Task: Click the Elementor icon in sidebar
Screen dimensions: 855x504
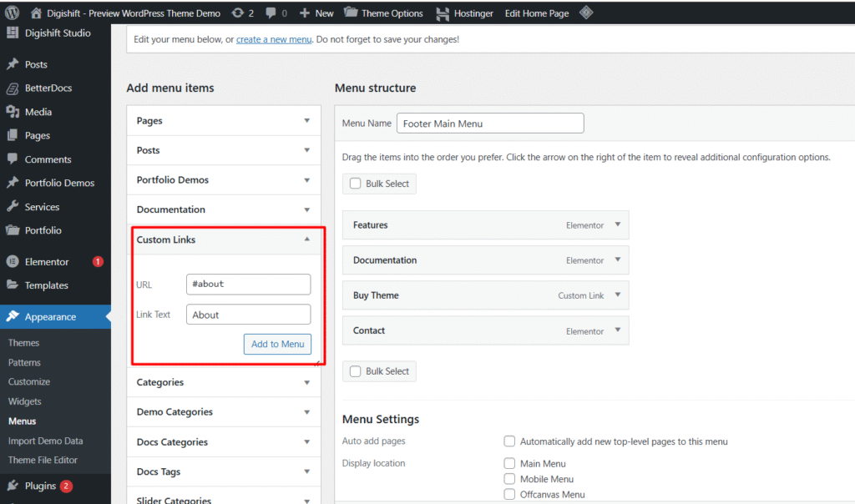Action: [13, 262]
